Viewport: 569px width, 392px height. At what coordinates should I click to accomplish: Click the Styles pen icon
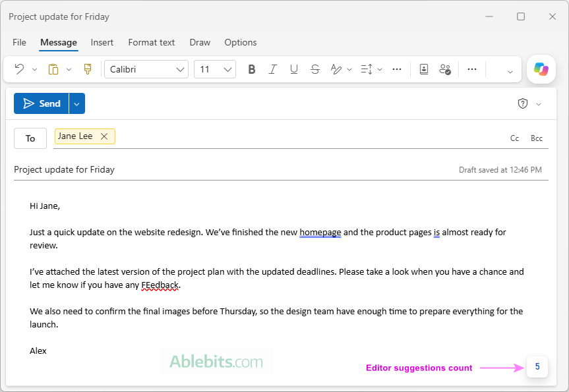pos(336,69)
